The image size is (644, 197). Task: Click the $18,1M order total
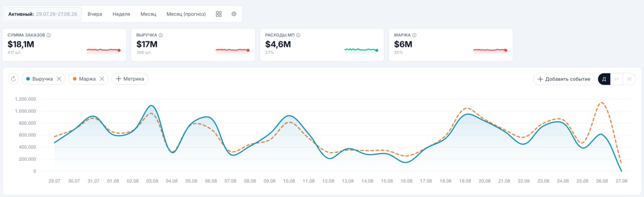tap(21, 44)
